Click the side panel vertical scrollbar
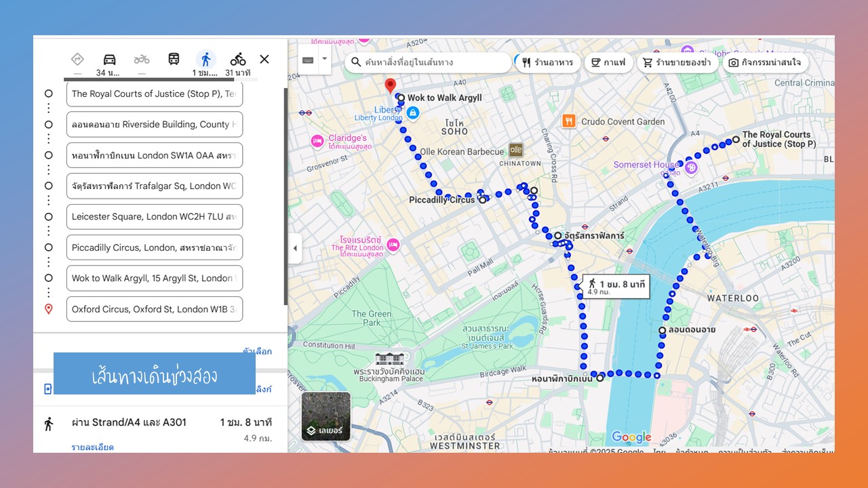 [x=285, y=197]
